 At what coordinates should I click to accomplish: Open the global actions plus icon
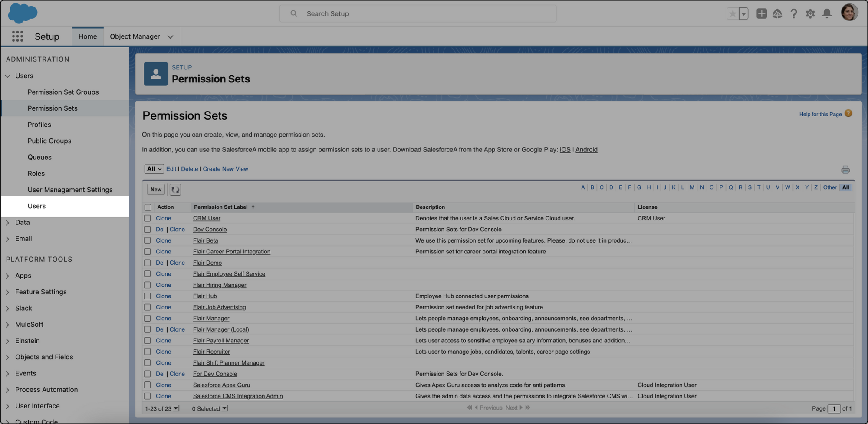(x=761, y=13)
